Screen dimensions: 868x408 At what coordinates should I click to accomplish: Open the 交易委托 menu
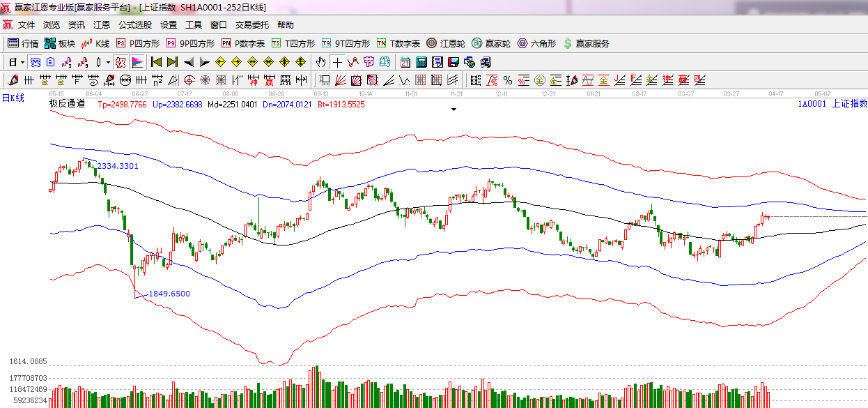pos(251,24)
